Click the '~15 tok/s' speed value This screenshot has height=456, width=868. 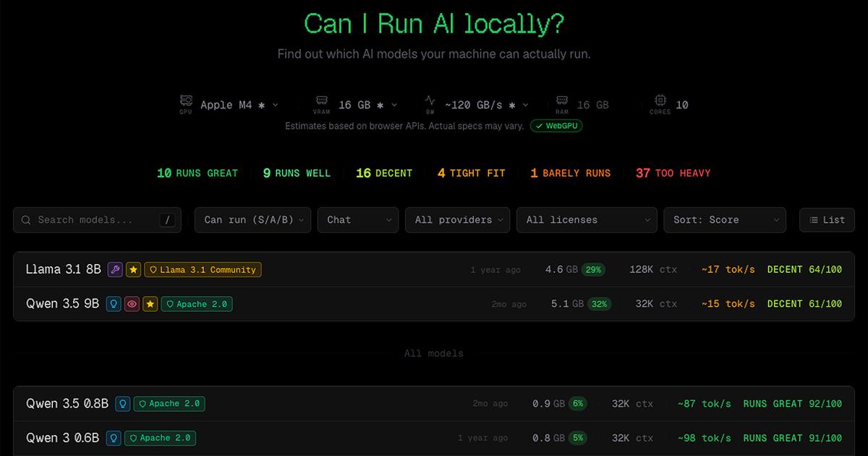click(x=728, y=304)
